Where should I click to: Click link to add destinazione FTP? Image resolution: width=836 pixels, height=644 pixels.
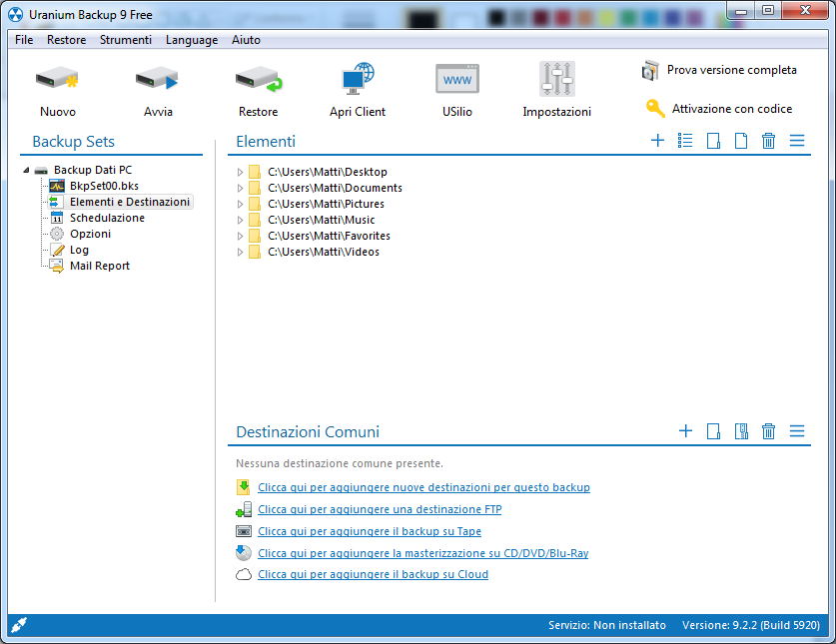click(380, 509)
